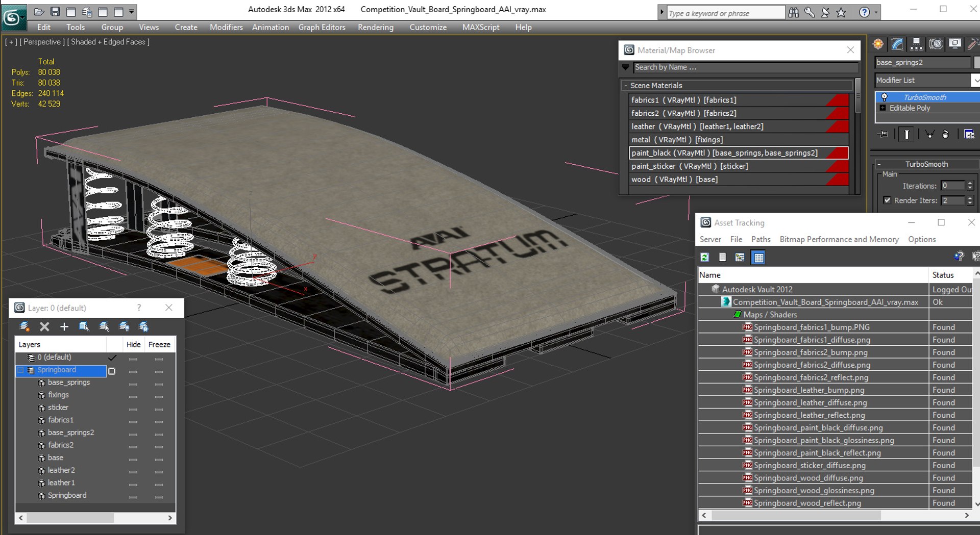Click the Search binoculars icon in InfoCenter

(793, 13)
